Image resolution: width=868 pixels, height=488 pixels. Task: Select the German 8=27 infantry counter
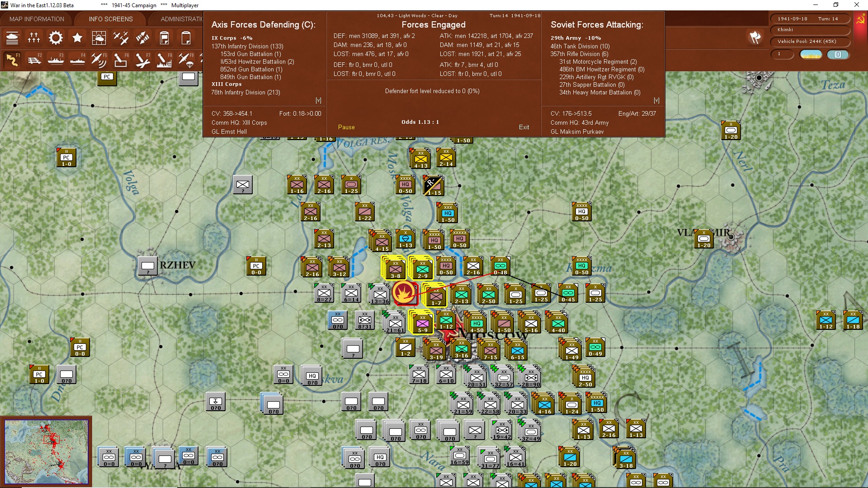pyautogui.click(x=324, y=294)
